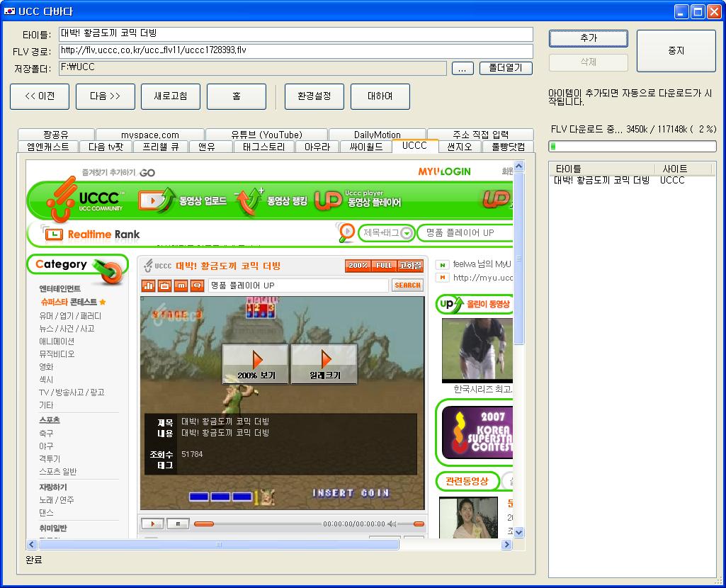Click the player chart bars icon
This screenshot has width=726, height=588.
coord(149,285)
